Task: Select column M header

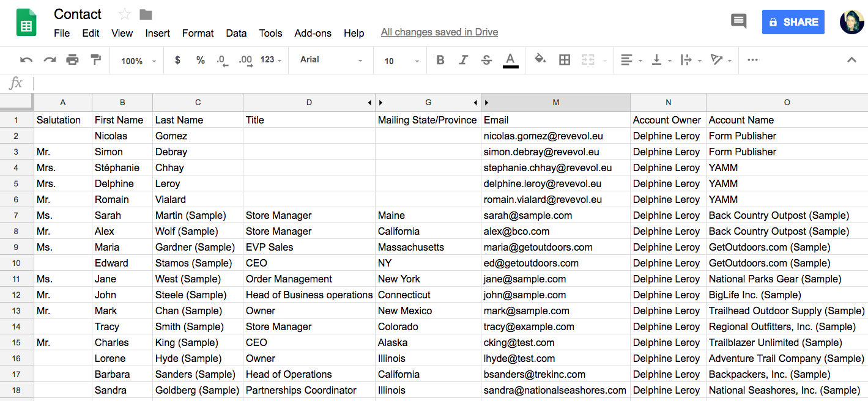Action: click(x=555, y=102)
